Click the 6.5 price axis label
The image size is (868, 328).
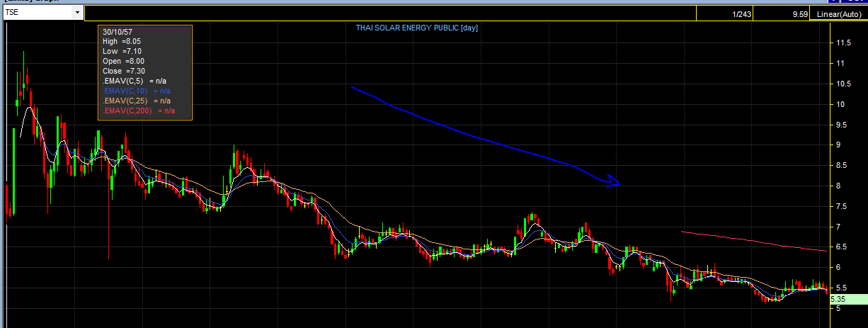pyautogui.click(x=843, y=247)
